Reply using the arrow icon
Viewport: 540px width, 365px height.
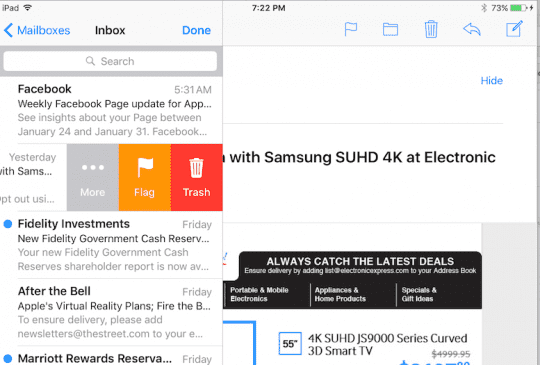click(472, 29)
